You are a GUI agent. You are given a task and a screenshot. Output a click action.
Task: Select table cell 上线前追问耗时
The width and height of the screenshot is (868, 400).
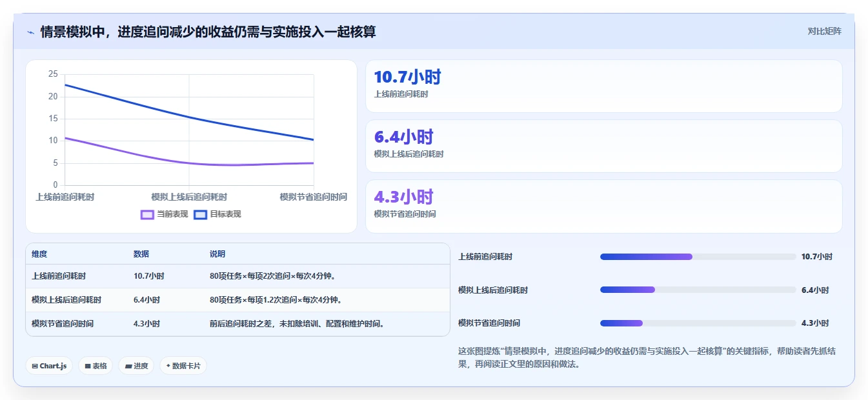tap(59, 276)
